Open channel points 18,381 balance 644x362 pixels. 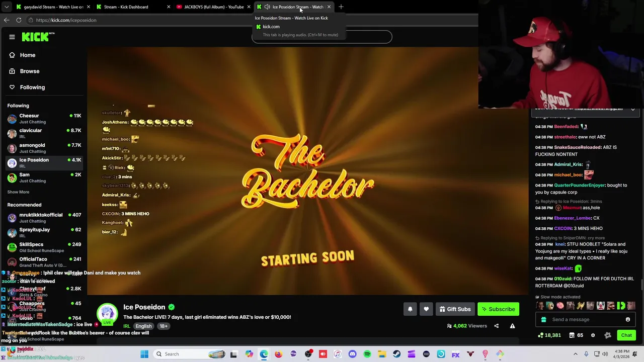(549, 335)
